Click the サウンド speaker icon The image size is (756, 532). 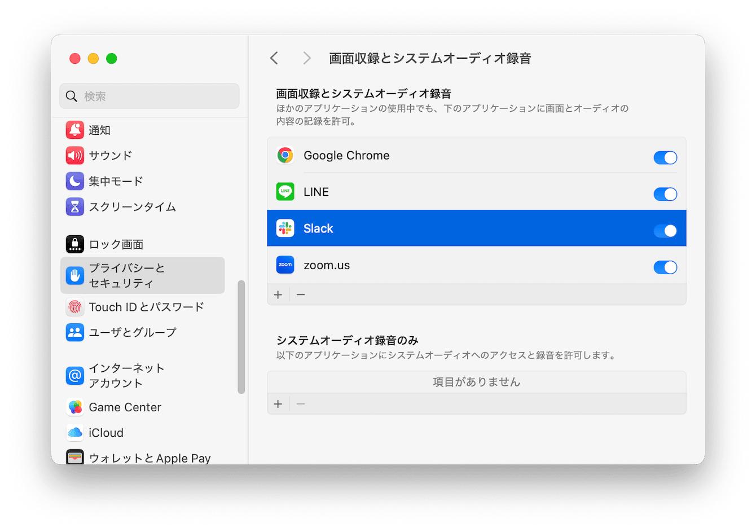75,155
